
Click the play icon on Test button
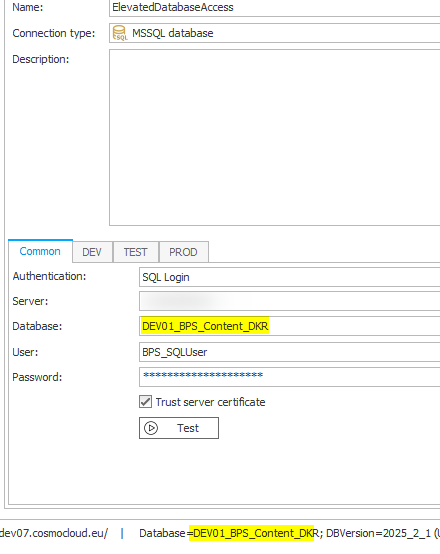pyautogui.click(x=151, y=428)
